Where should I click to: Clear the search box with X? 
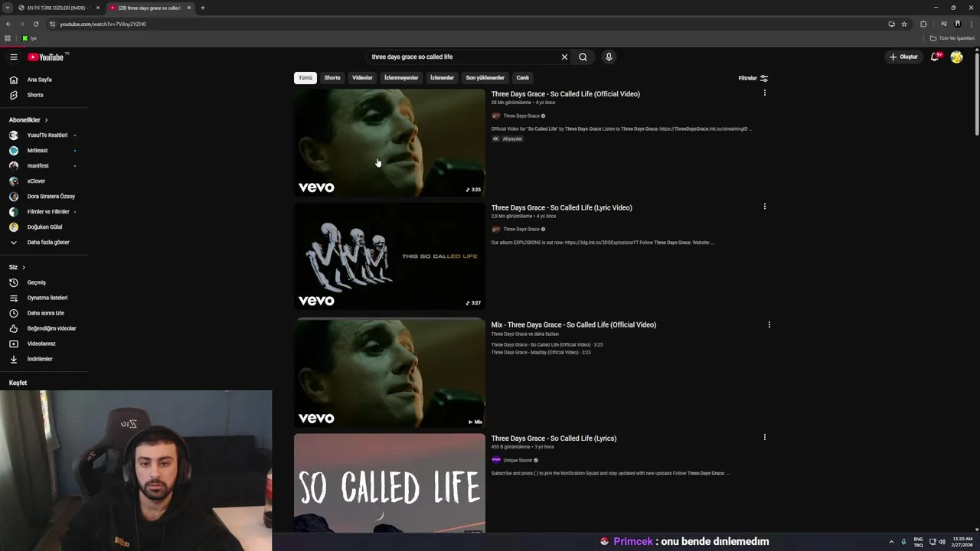564,57
